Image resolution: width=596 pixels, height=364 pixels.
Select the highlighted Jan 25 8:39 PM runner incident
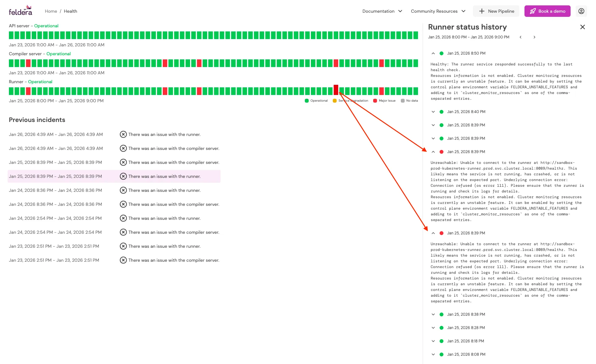114,176
